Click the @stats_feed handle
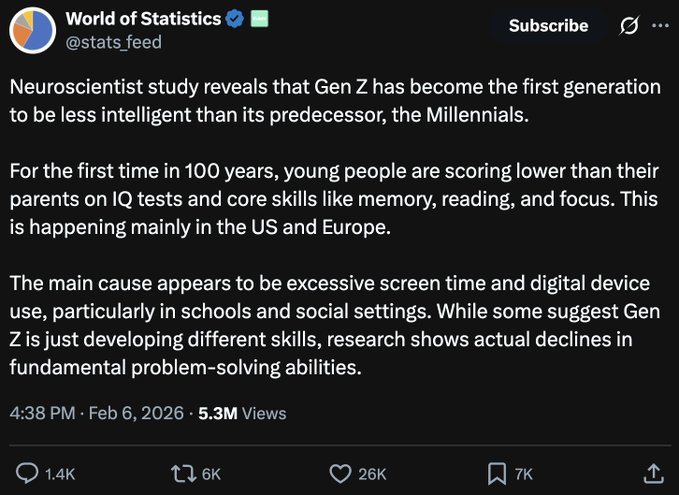 tap(113, 42)
